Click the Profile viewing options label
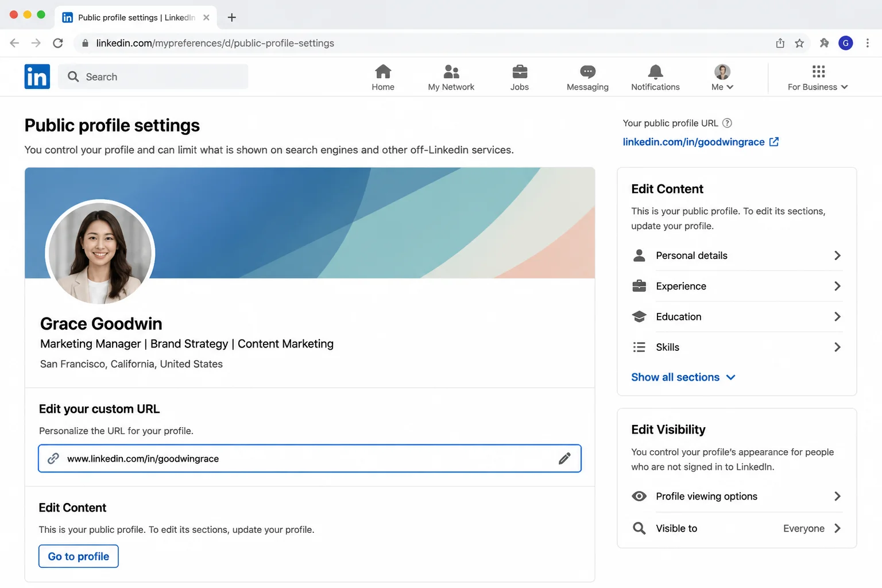This screenshot has height=588, width=882. point(706,496)
